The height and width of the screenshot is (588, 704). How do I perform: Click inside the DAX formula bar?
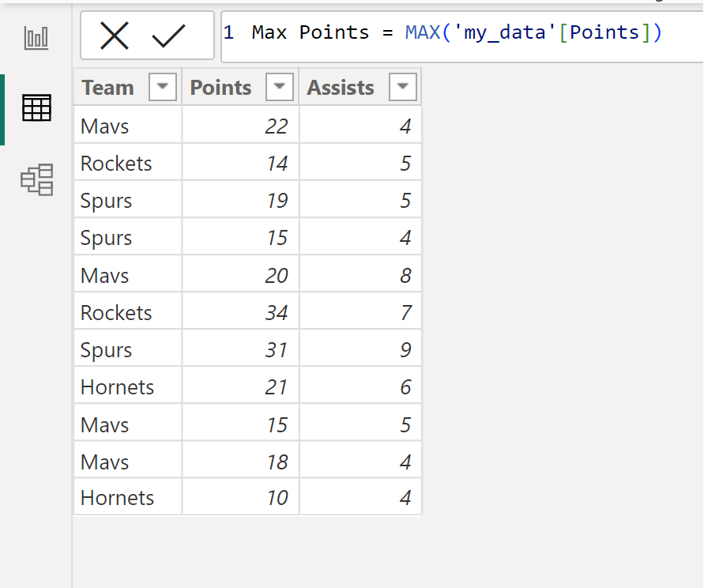point(474,32)
